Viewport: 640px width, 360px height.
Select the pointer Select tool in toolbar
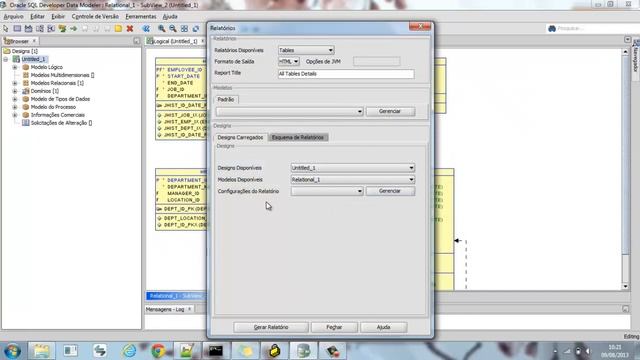coord(6,29)
